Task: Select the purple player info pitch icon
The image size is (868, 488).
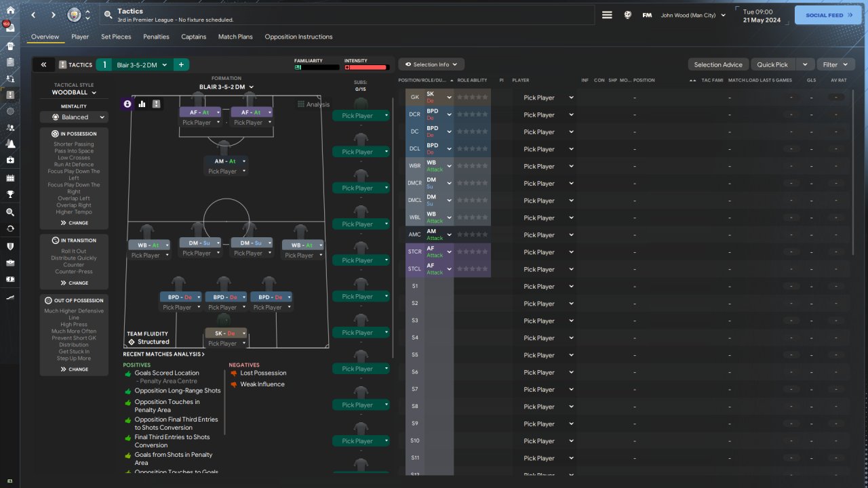Action: pyautogui.click(x=127, y=104)
